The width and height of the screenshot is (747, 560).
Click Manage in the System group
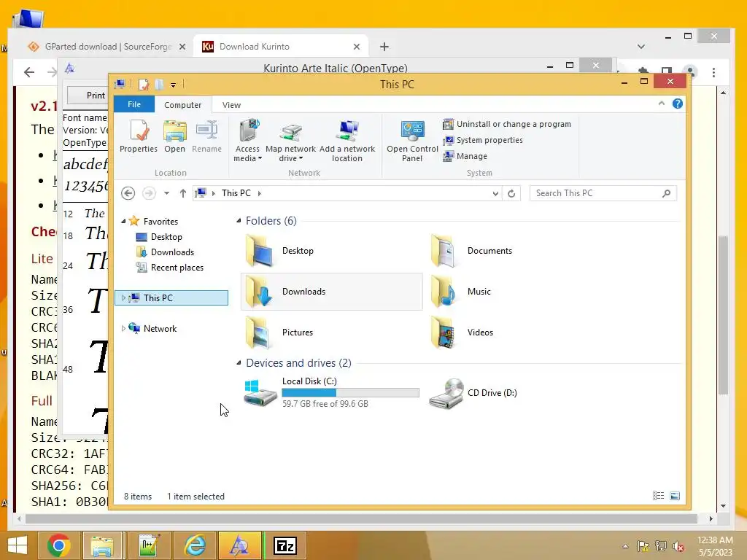[465, 156]
